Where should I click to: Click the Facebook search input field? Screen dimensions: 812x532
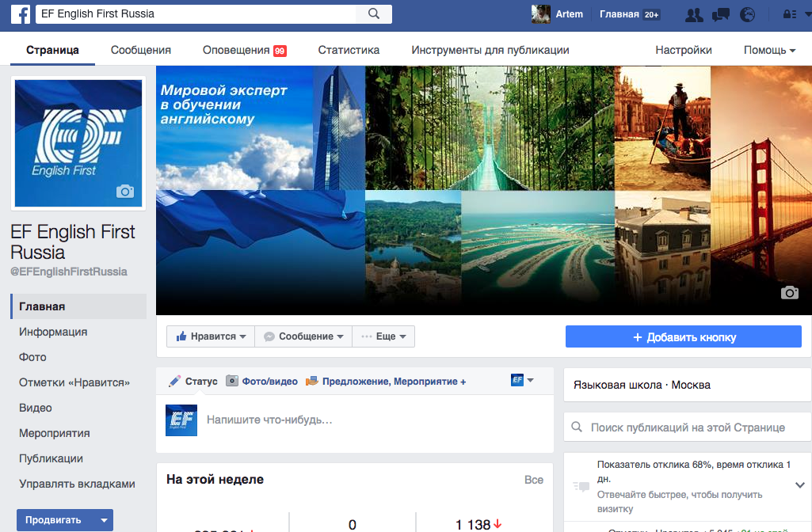pos(196,14)
